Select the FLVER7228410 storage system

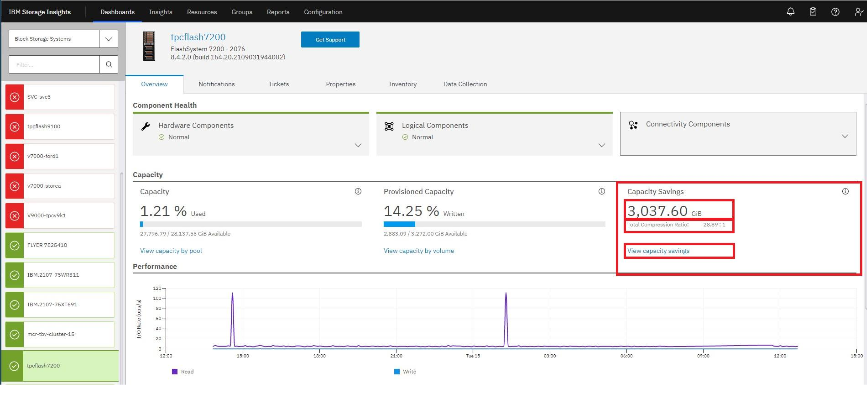point(60,244)
